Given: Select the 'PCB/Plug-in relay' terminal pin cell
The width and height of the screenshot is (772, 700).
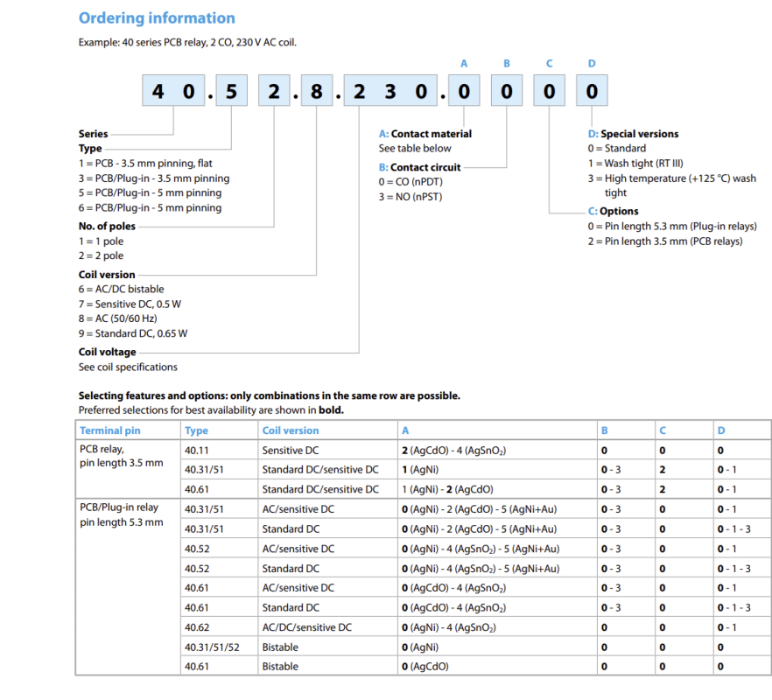Looking at the screenshot, I should click(119, 507).
